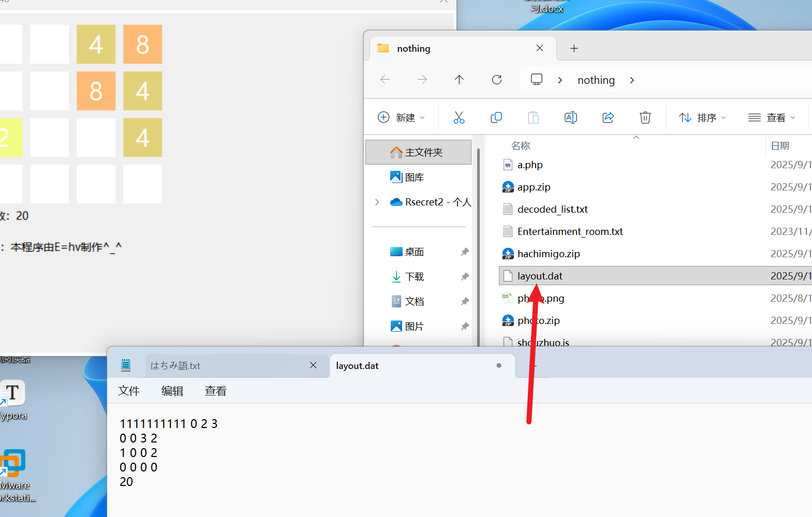
Task: Click the orange 8 tile in second row
Action: [x=96, y=91]
